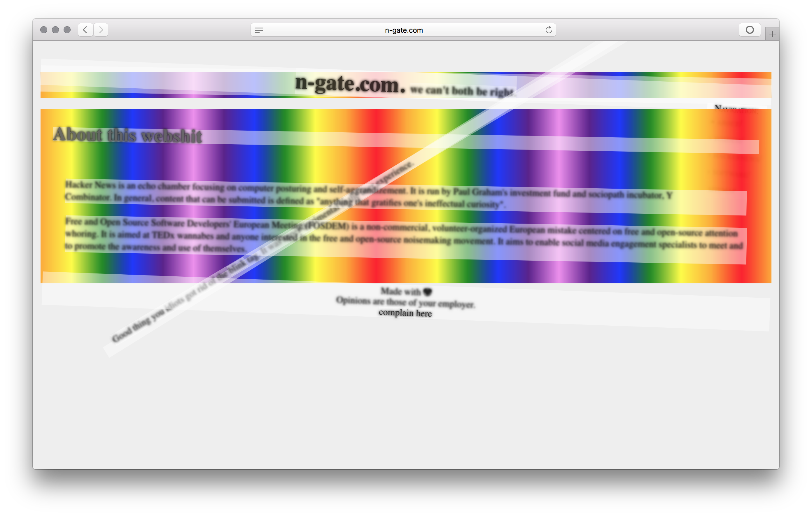Follow the 'complain here' link
Screen dimensions: 812x516
tap(405, 313)
